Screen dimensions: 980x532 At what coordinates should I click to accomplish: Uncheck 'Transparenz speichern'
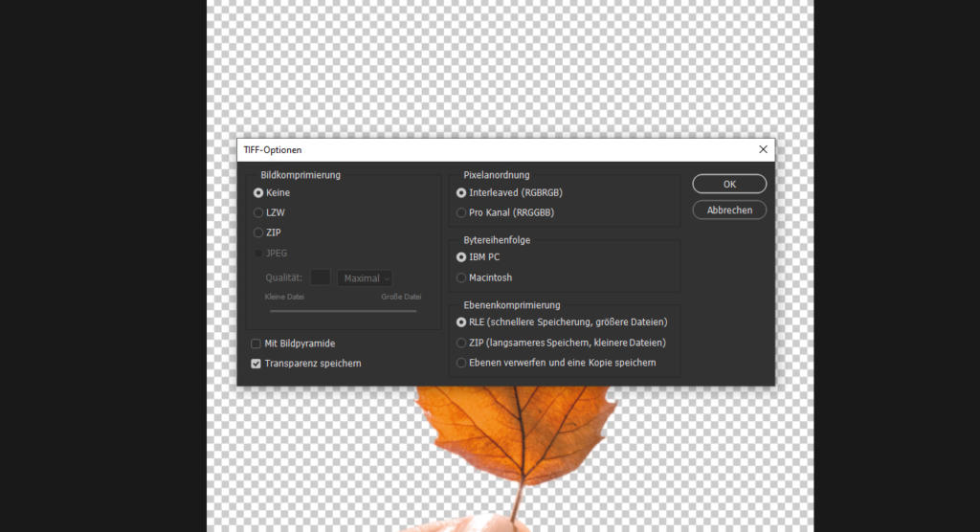click(x=256, y=364)
